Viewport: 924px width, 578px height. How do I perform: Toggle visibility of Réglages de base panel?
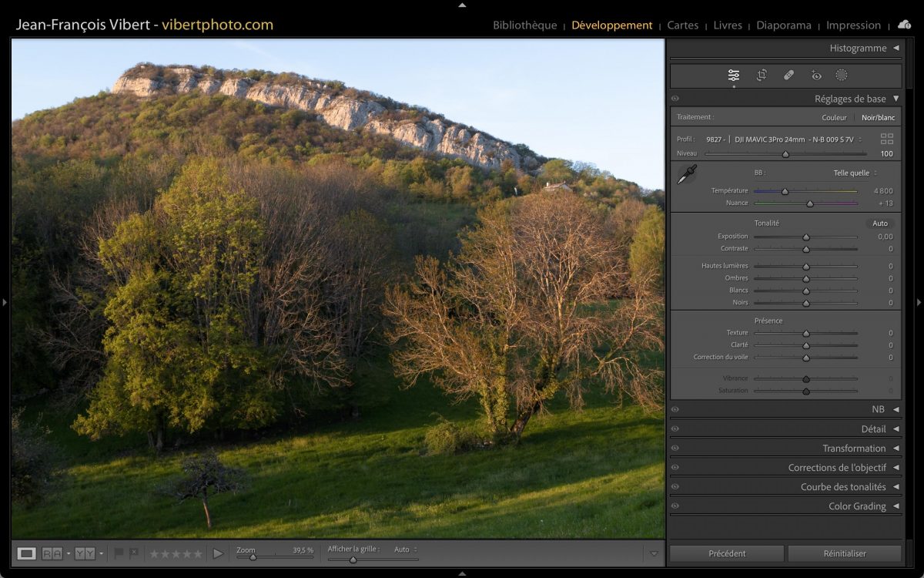(675, 99)
